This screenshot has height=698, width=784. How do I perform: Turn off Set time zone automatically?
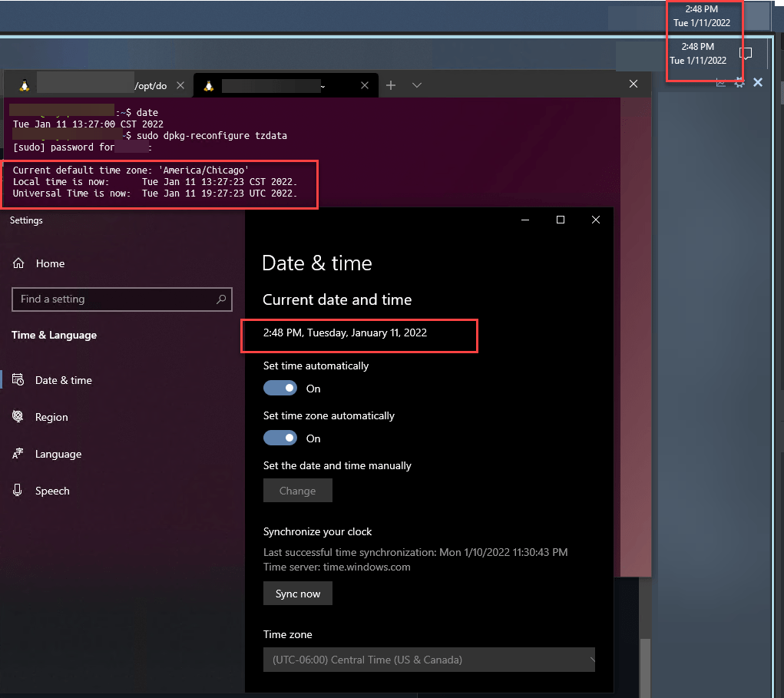pyautogui.click(x=280, y=438)
